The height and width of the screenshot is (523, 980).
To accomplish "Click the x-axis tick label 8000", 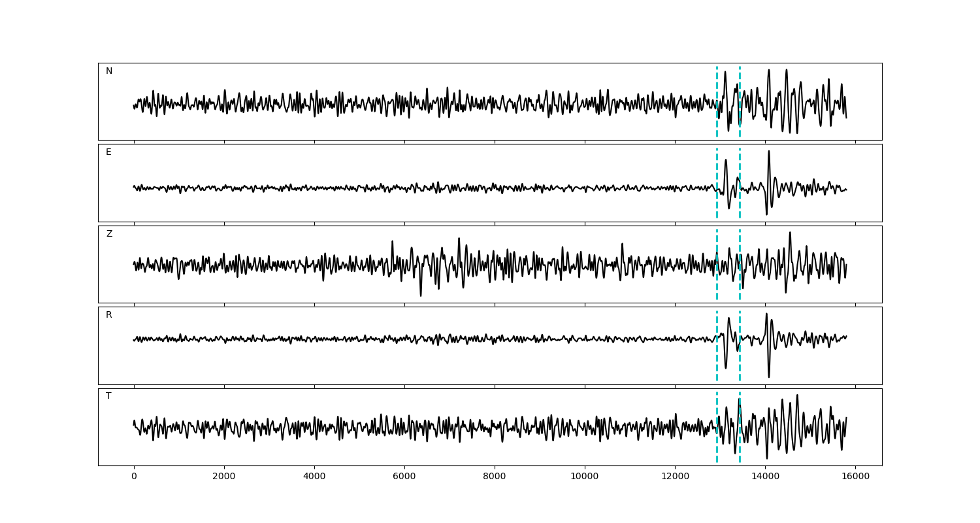I will click(495, 477).
